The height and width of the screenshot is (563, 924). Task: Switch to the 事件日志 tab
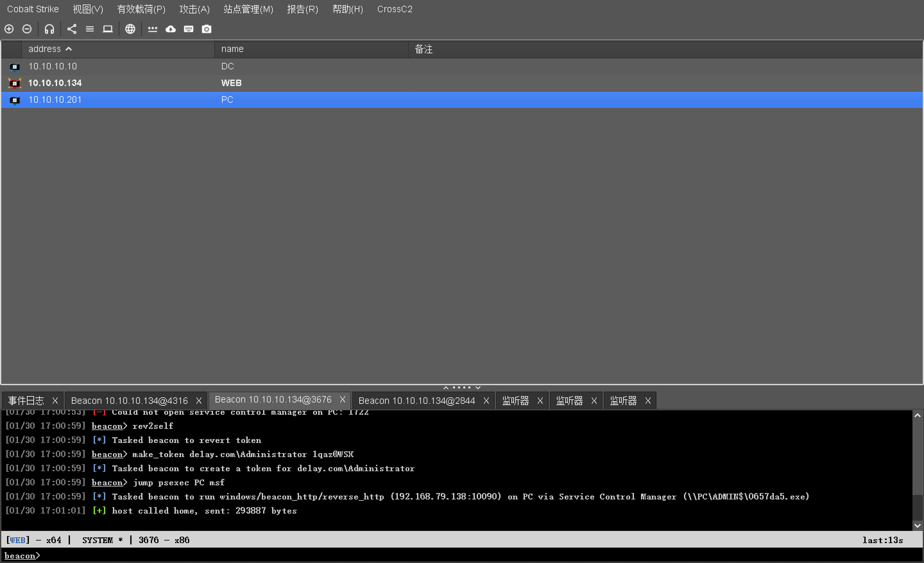click(x=26, y=401)
